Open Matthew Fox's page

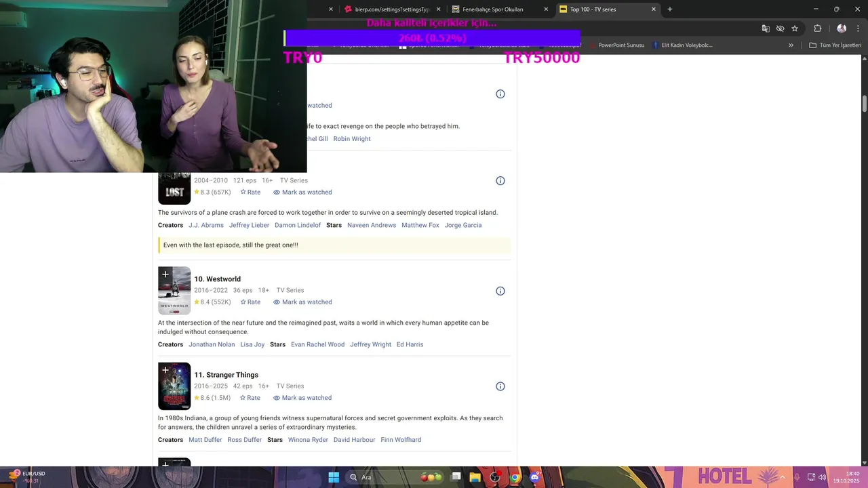coord(420,225)
